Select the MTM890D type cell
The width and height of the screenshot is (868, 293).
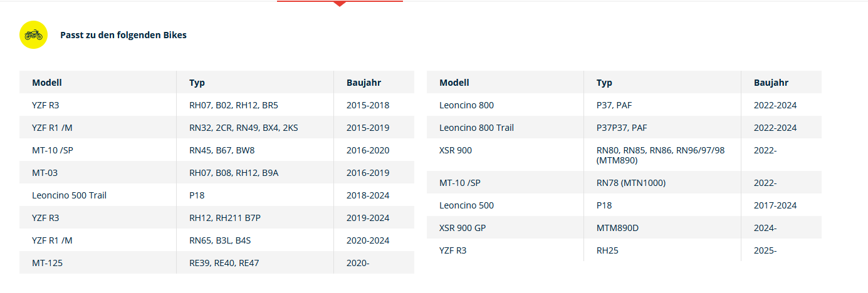point(617,228)
